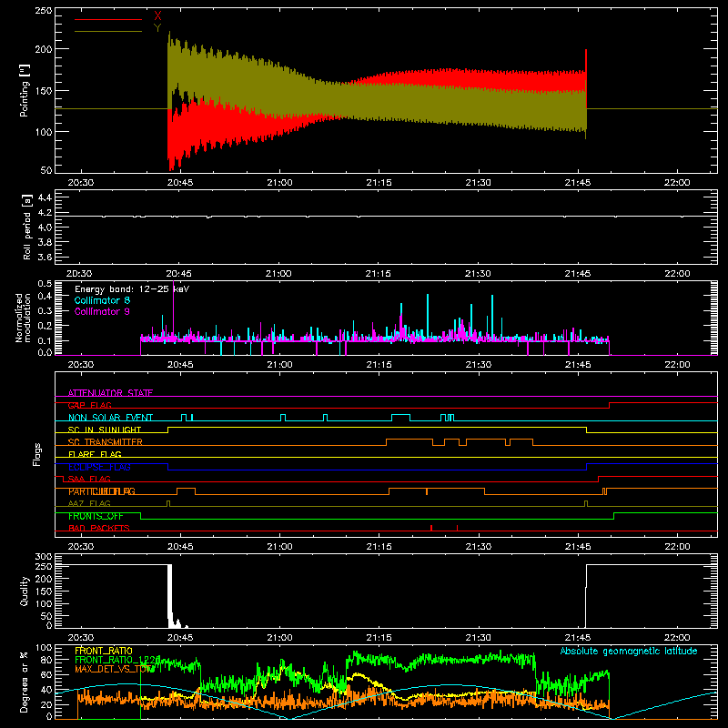
Task: Click the ECLIPSE_FLAG label
Action: pos(99,467)
